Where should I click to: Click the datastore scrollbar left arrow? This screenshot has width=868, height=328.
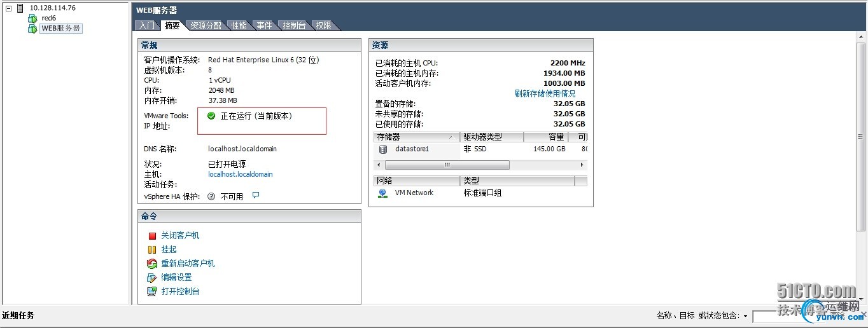click(x=378, y=165)
